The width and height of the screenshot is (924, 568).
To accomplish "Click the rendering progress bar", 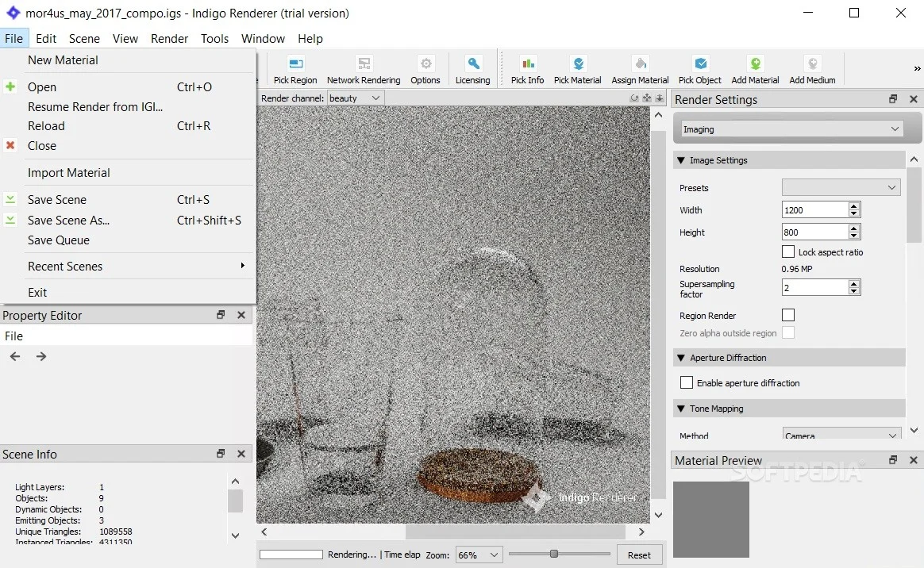I will [x=291, y=555].
